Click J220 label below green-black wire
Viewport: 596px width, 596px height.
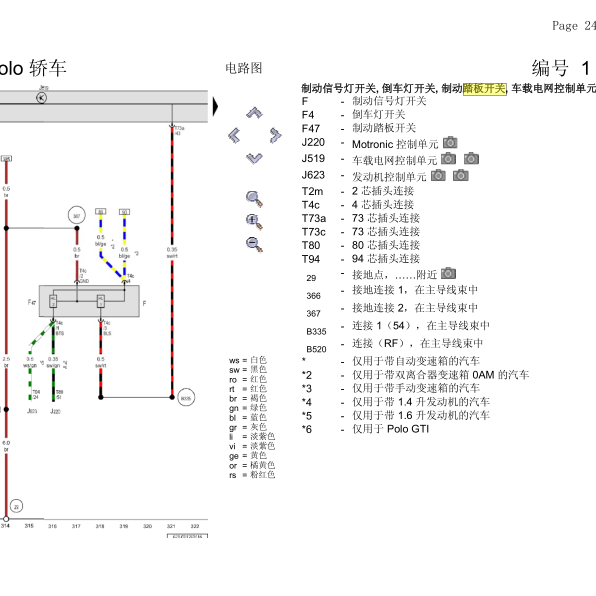(55, 411)
